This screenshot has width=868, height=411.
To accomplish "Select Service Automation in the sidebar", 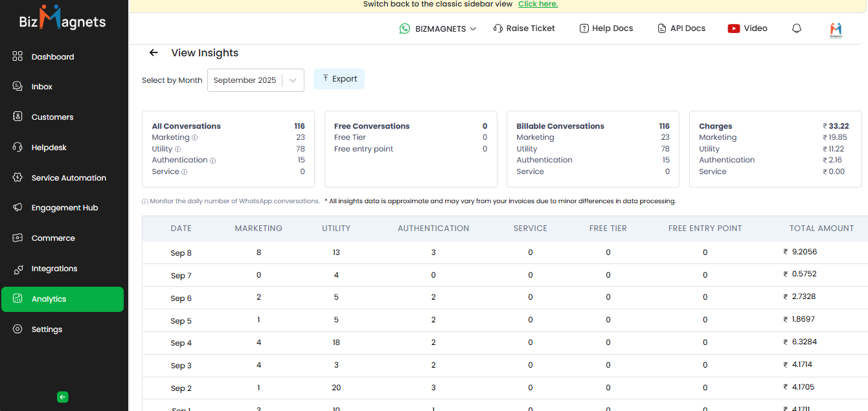I will point(69,178).
